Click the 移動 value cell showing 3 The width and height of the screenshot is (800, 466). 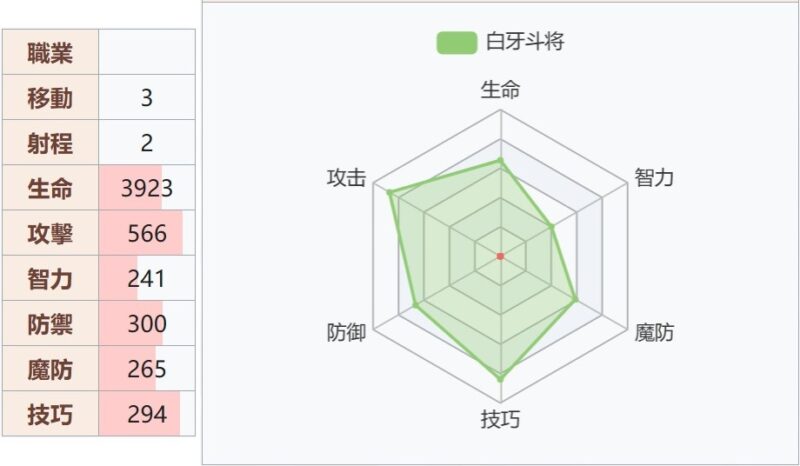point(147,98)
